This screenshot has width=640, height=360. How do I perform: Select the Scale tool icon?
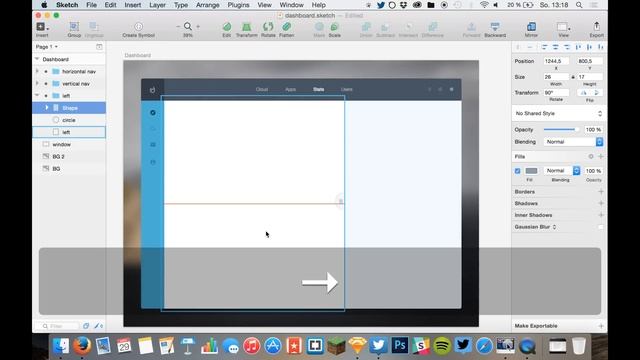click(334, 27)
